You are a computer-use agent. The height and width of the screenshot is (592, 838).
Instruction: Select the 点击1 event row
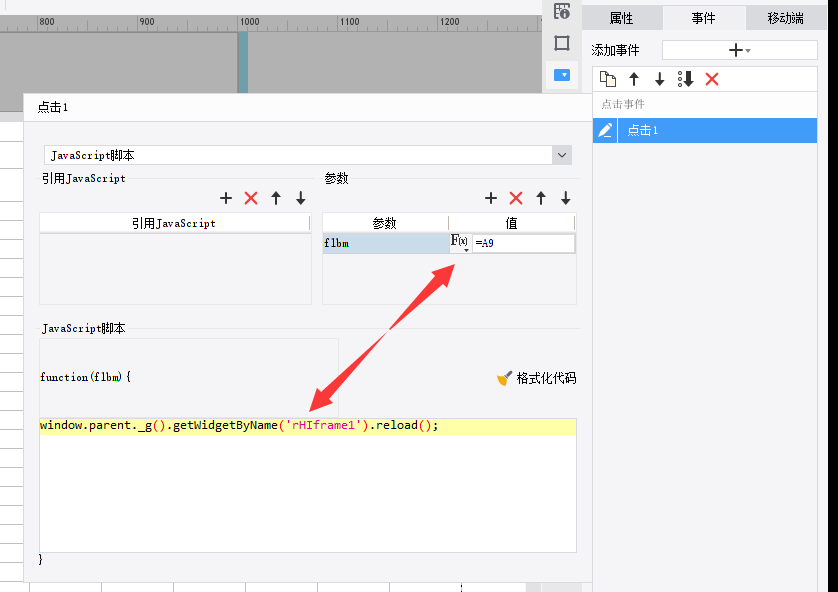tap(705, 130)
